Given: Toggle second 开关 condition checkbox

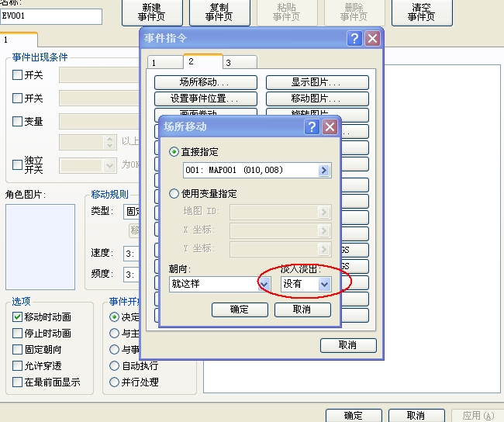Looking at the screenshot, I should pos(17,98).
